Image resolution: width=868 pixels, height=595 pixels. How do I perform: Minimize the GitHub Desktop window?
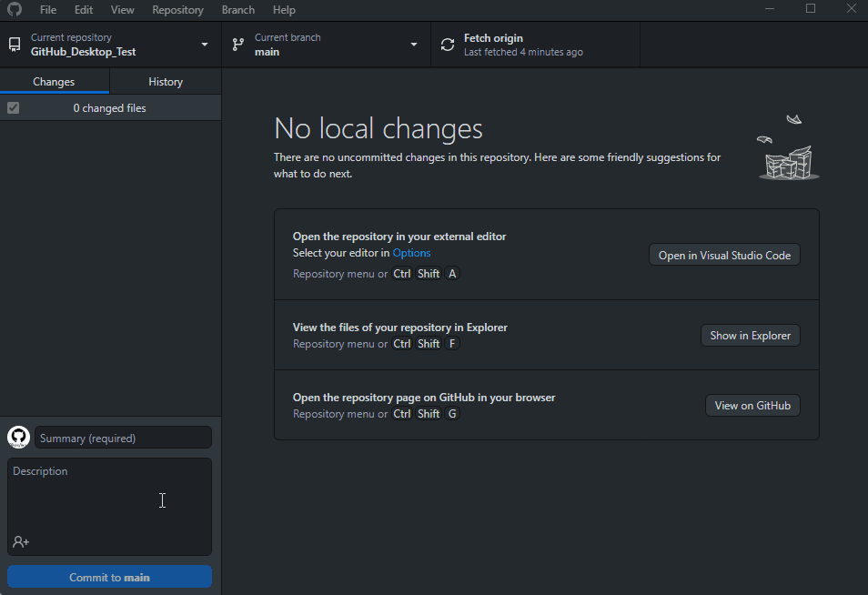(x=770, y=8)
